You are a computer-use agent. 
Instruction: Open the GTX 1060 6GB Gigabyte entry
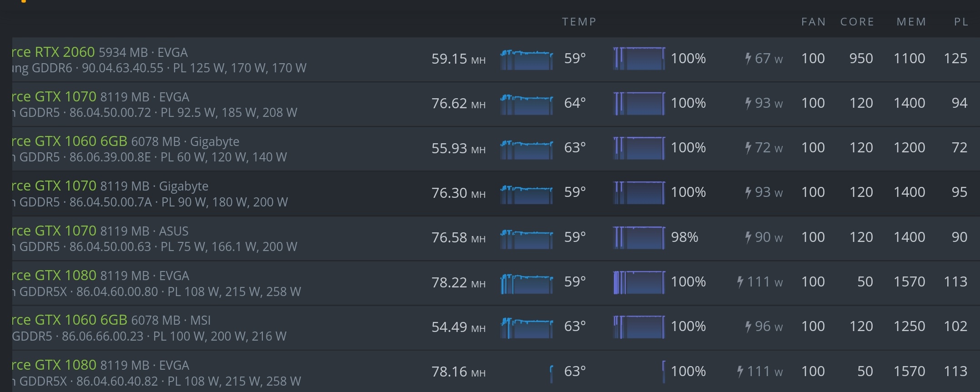click(69, 141)
